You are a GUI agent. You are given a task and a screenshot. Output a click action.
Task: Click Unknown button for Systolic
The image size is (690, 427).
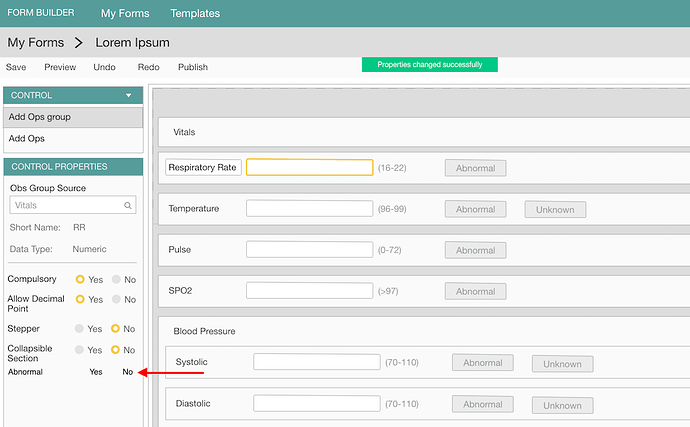tap(562, 364)
